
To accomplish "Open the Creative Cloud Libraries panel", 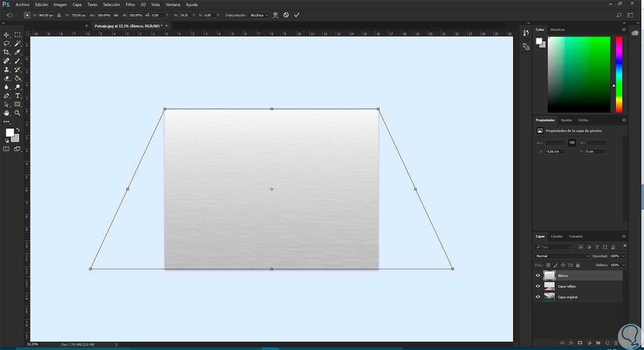I will pyautogui.click(x=635, y=33).
